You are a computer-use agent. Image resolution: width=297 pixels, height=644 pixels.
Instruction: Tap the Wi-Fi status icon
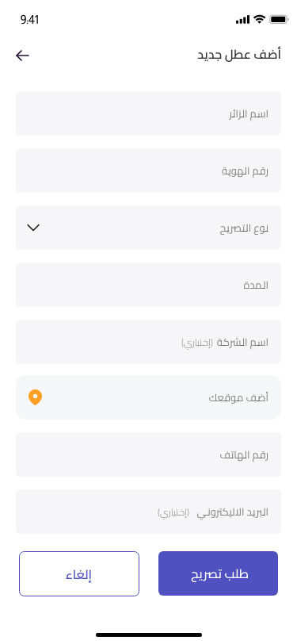click(x=259, y=19)
